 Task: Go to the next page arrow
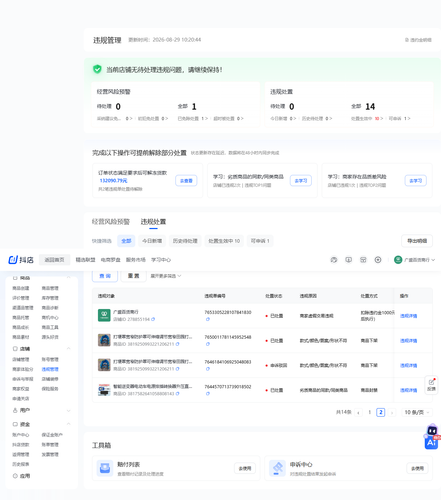click(392, 413)
